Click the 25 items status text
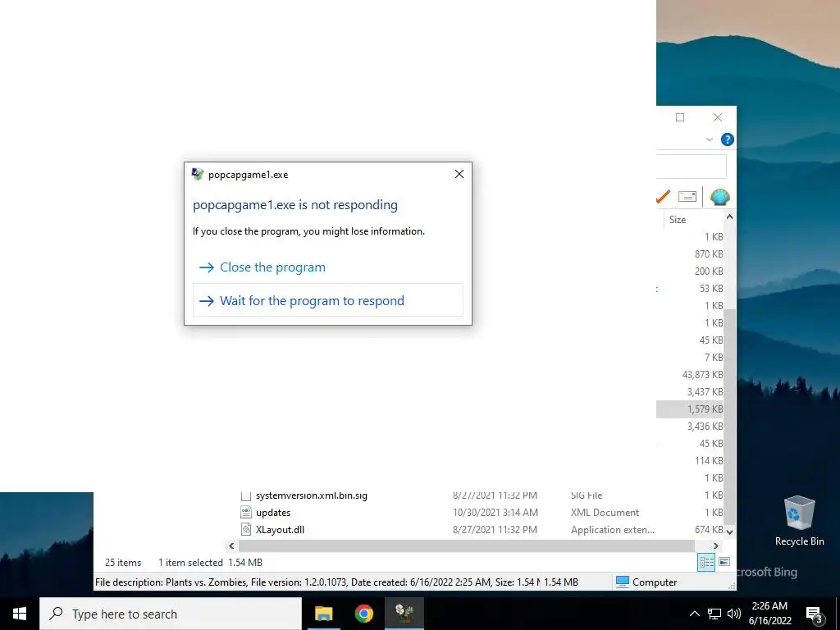Screen dimensions: 840x630 click(123, 563)
